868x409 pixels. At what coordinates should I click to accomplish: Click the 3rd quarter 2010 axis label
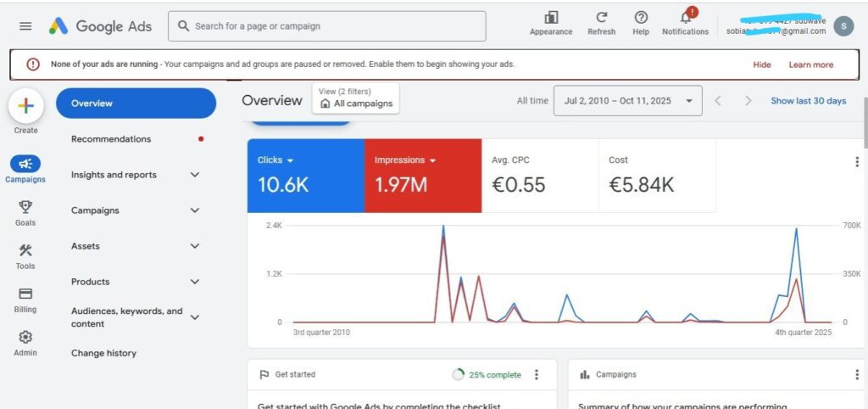click(321, 333)
